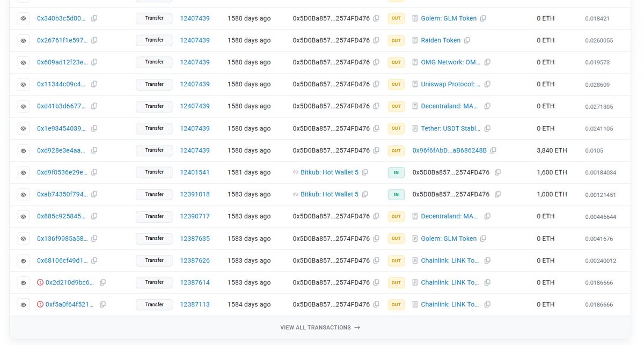Open address 0x96f6fAbD...aB686248B

click(x=450, y=150)
